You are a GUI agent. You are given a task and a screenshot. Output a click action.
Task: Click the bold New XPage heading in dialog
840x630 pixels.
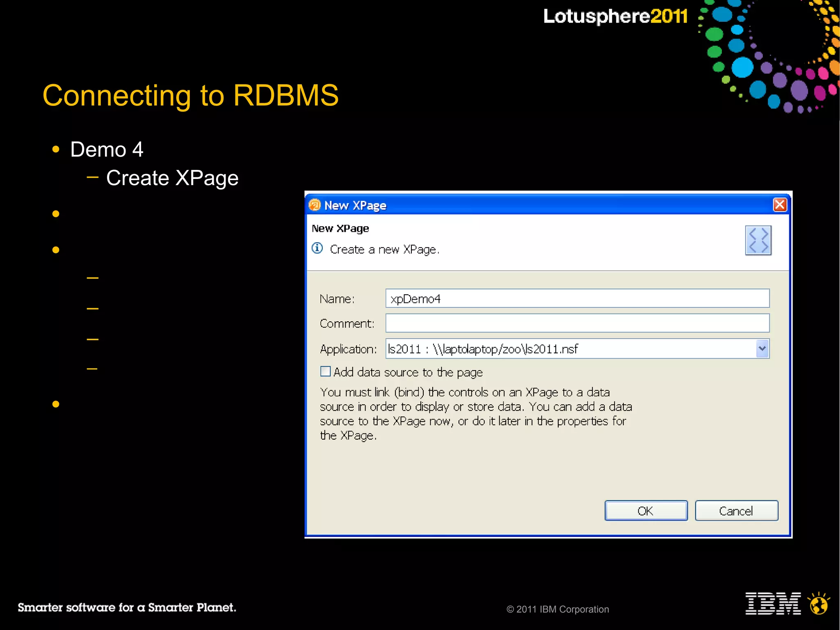[x=340, y=229]
